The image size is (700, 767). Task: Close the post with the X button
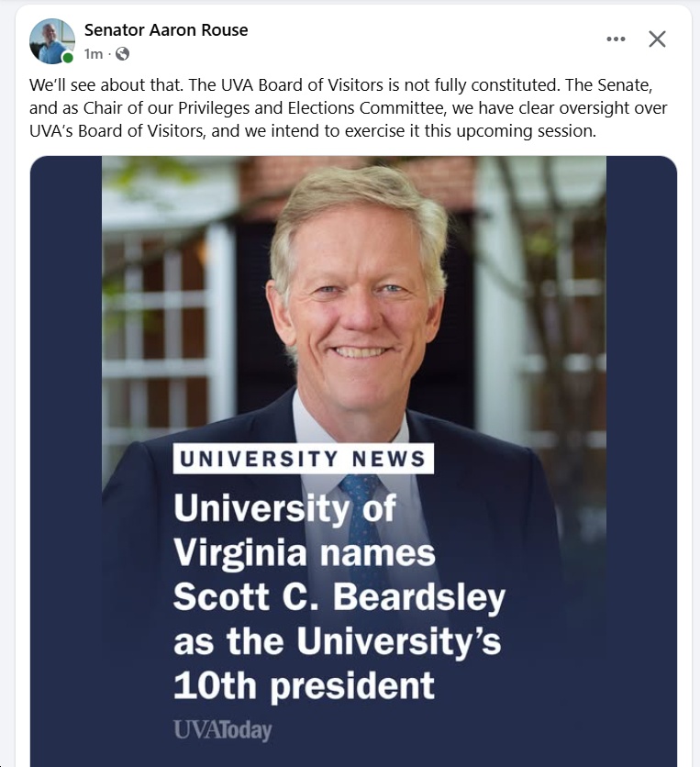point(657,39)
